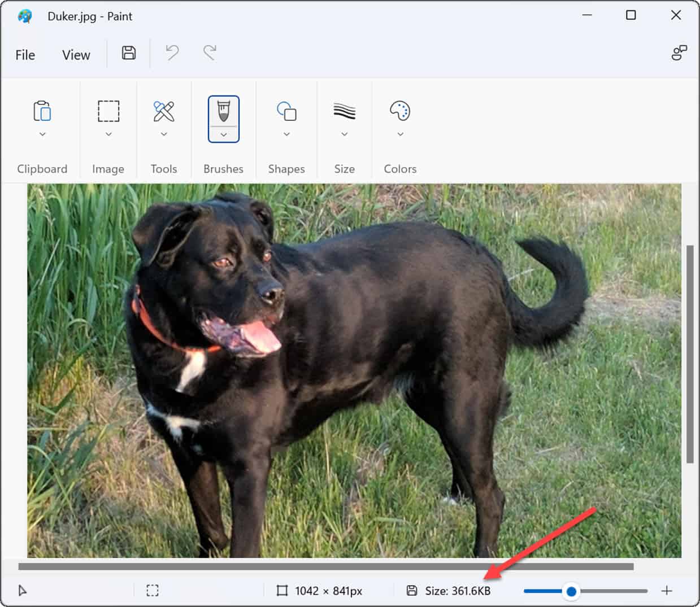Select the rectangular Image selection icon
This screenshot has width=700, height=607.
[x=108, y=112]
